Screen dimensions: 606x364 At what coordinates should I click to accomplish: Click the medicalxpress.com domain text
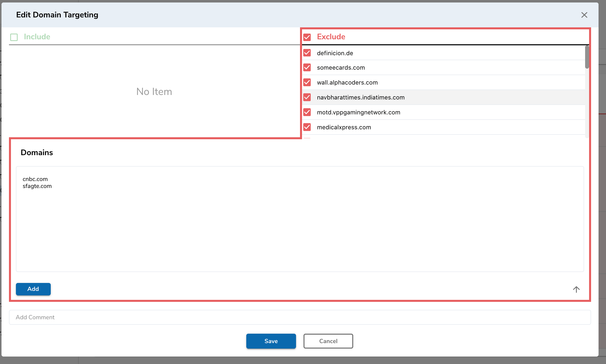(x=344, y=127)
